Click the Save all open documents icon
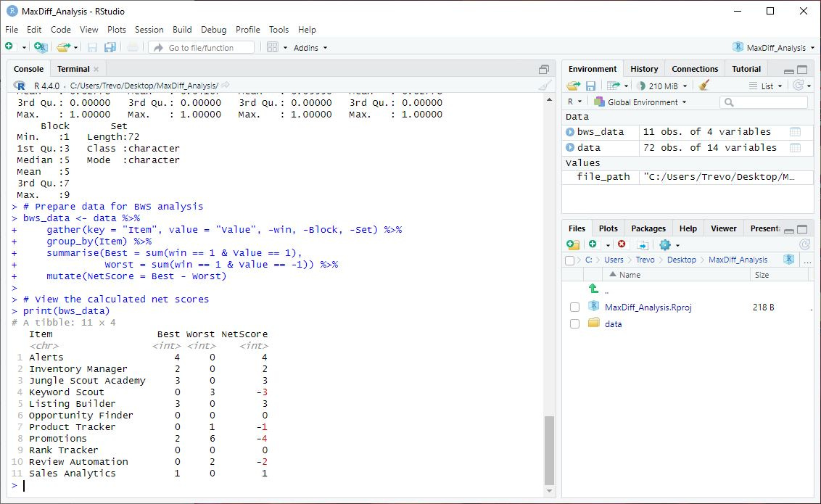Viewport: 821px width, 504px height. (x=110, y=47)
